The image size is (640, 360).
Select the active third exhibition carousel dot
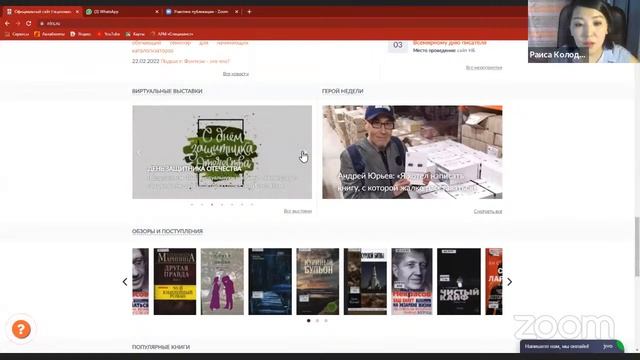pyautogui.click(x=212, y=204)
